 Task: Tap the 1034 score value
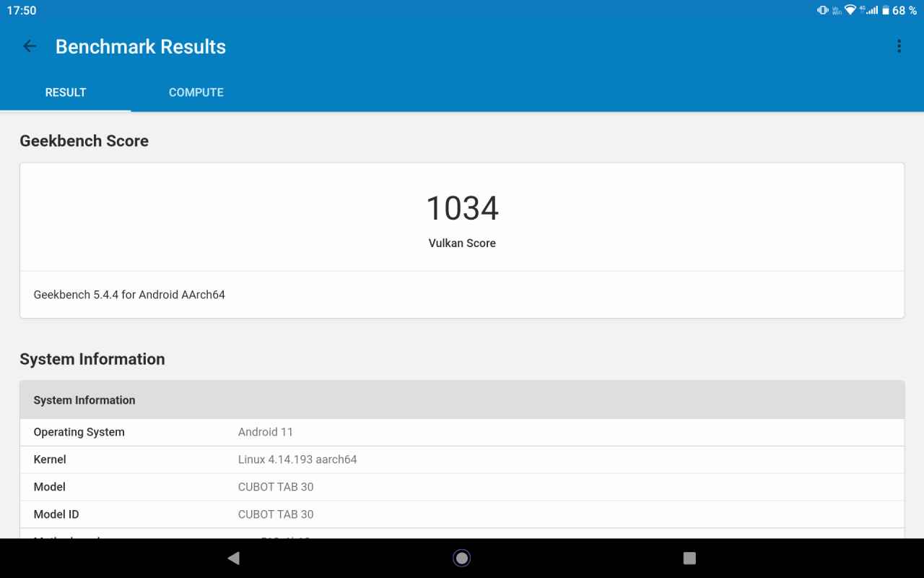point(462,208)
